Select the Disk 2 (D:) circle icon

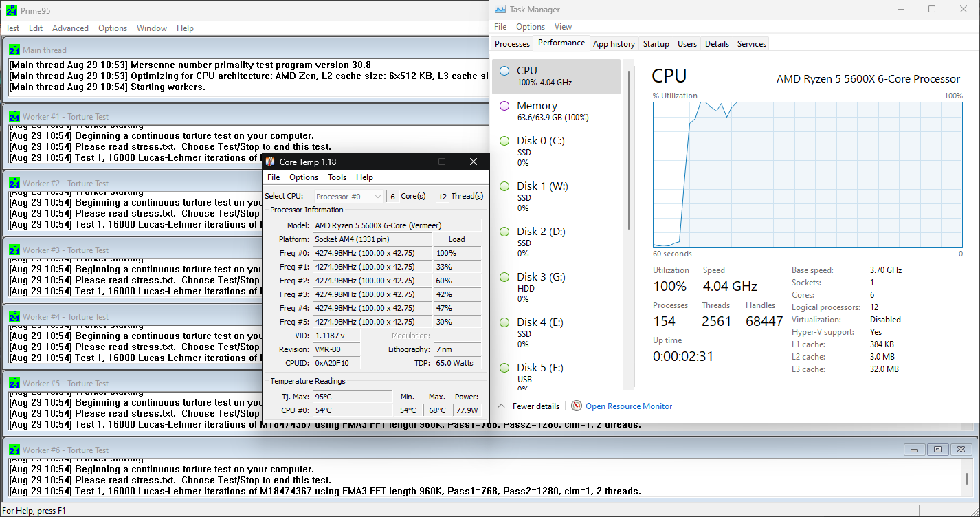(504, 231)
